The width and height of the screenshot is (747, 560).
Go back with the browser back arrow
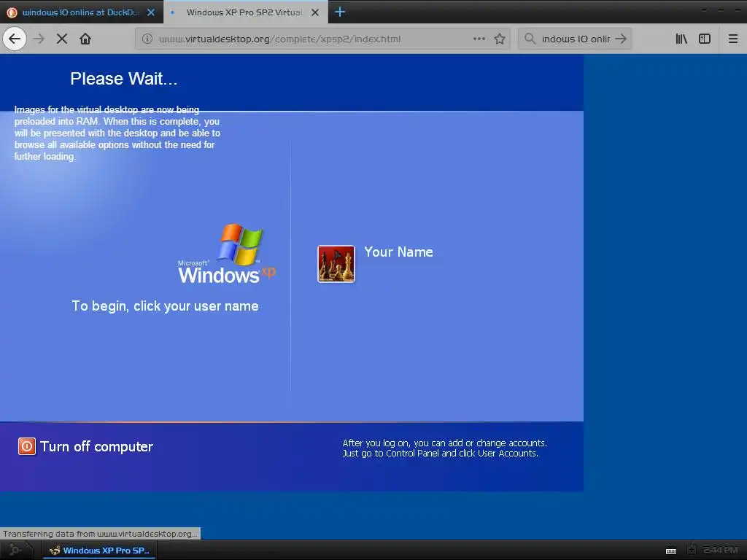click(x=15, y=39)
